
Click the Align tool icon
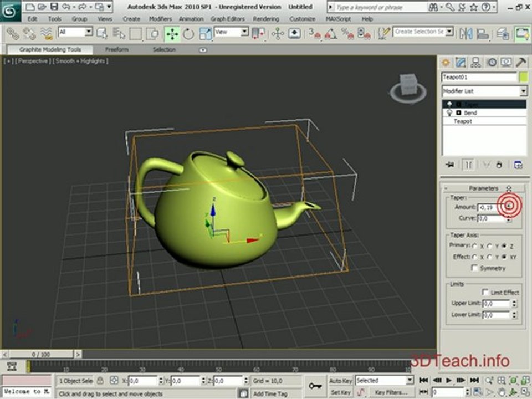pos(483,33)
